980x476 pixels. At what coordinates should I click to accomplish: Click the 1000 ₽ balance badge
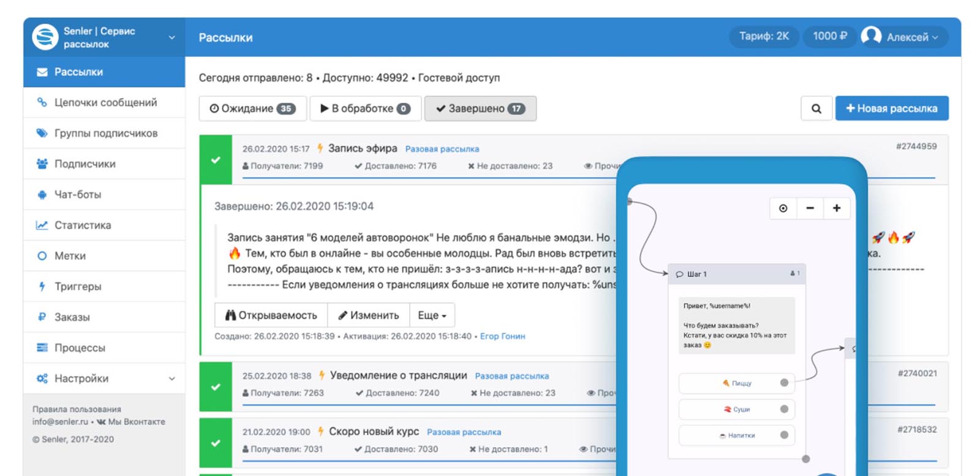click(x=830, y=36)
